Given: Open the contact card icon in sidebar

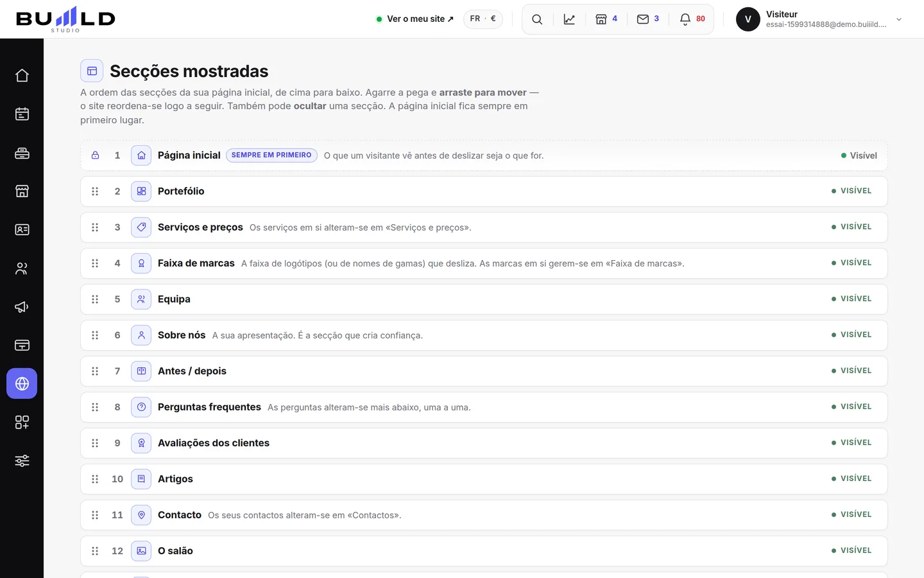Looking at the screenshot, I should pos(22,229).
